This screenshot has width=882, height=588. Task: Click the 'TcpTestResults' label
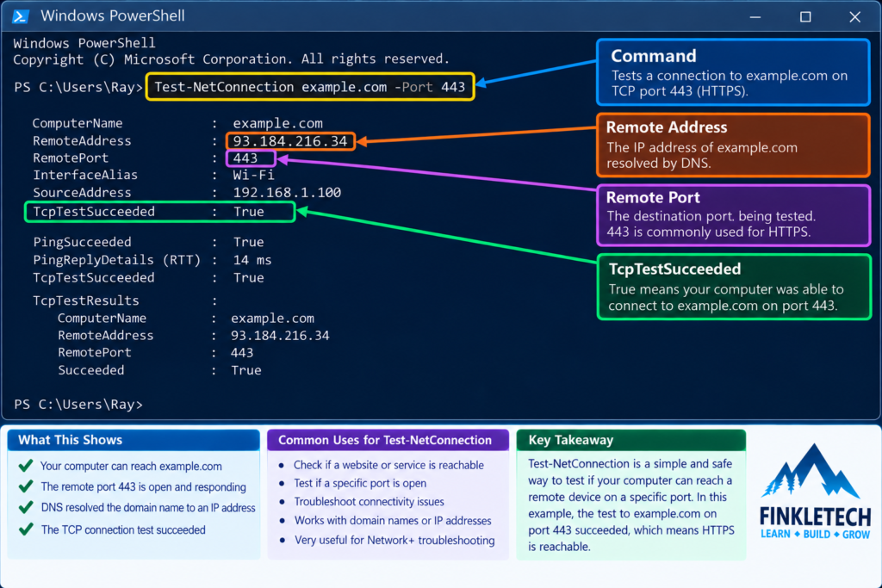pos(85,300)
